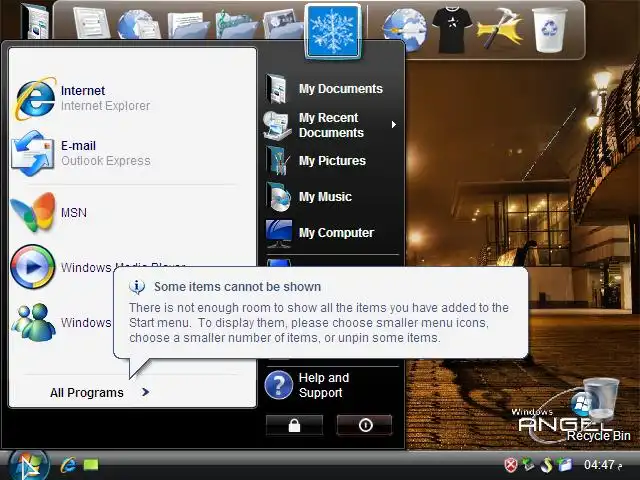
Task: Click network connection tray icon
Action: click(x=528, y=464)
